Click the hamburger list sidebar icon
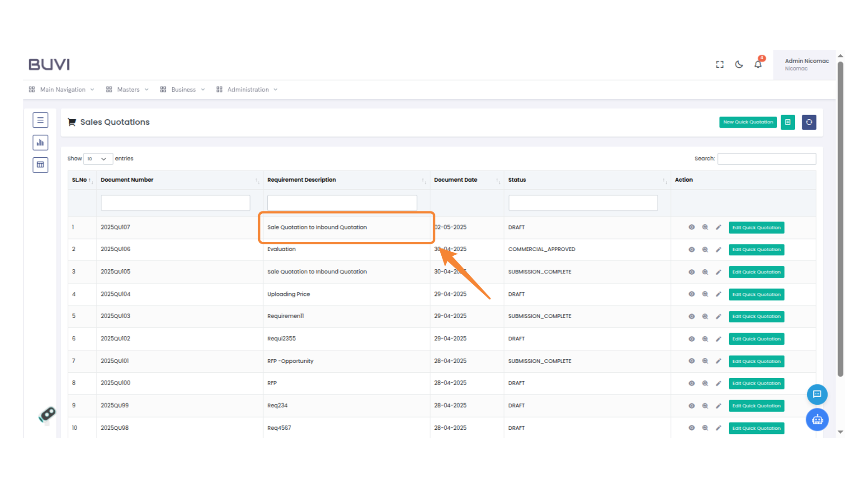The height and width of the screenshot is (488, 868). [40, 120]
